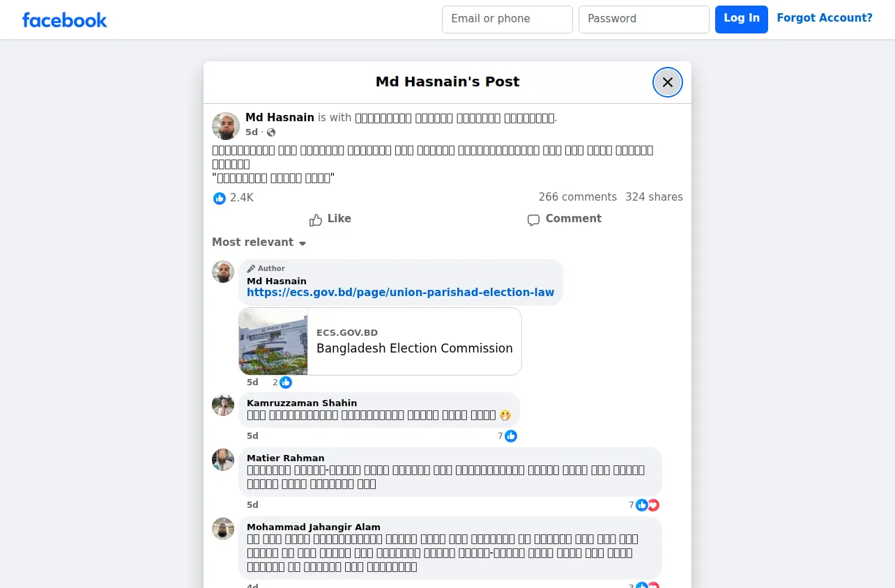Click the Comment speech-bubble button
The height and width of the screenshot is (588, 895).
(565, 219)
